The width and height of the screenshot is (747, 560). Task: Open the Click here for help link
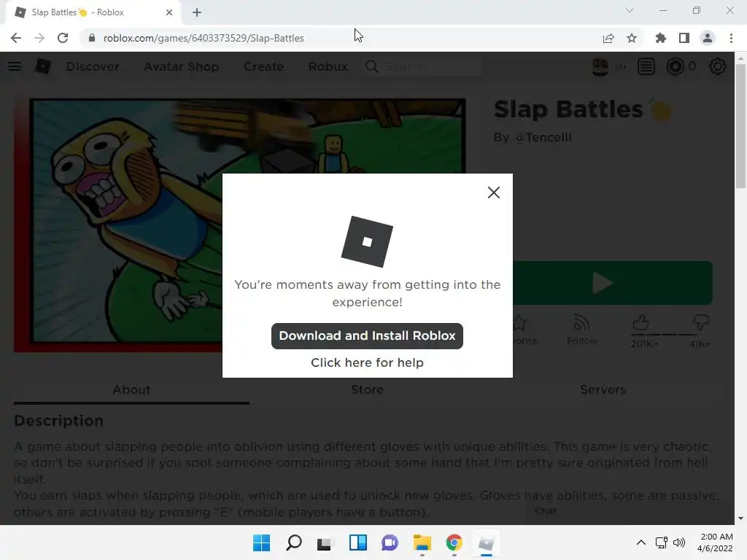367,362
